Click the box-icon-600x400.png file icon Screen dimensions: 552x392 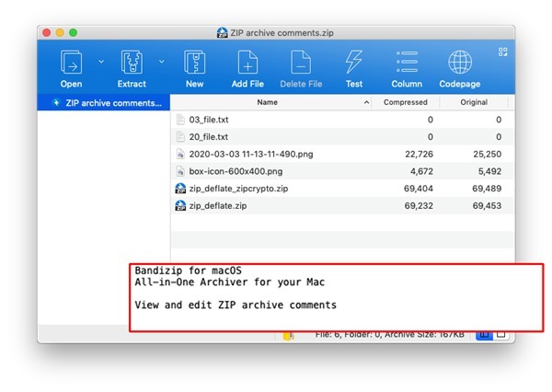click(x=180, y=171)
